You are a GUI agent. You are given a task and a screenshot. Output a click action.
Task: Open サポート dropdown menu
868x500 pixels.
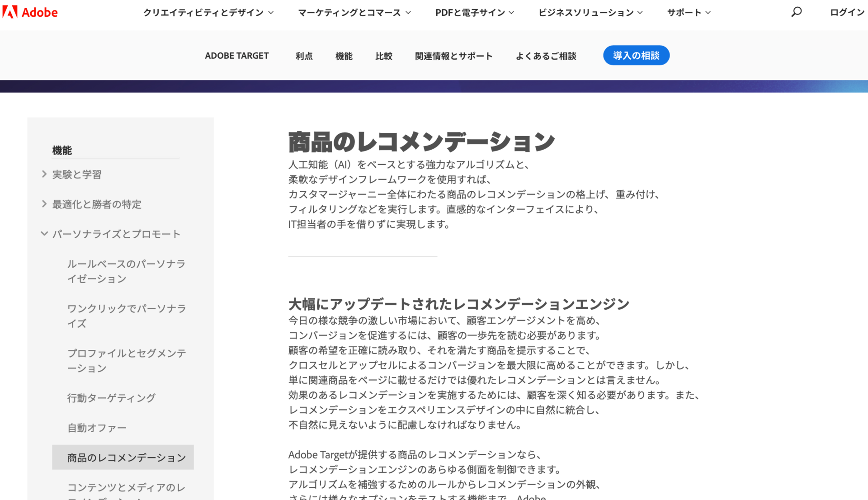689,13
